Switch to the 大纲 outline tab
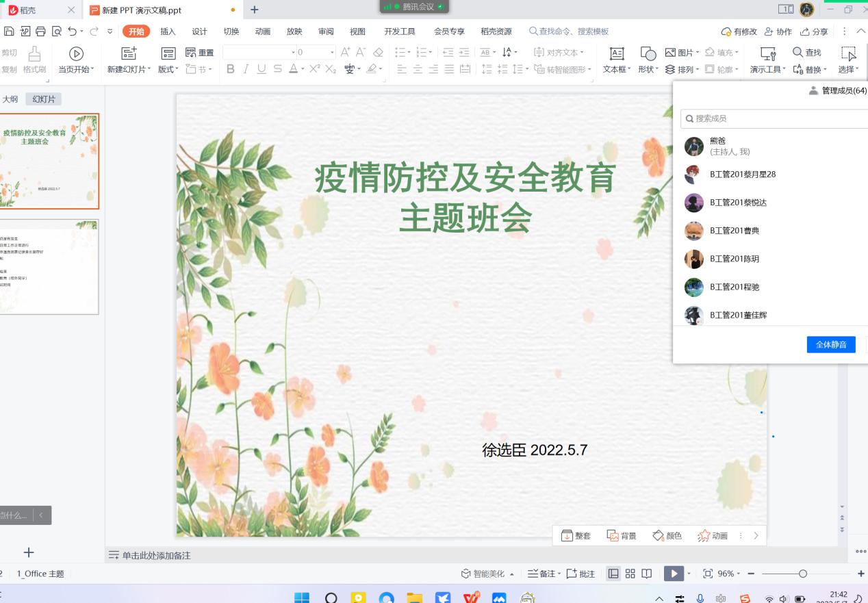Viewport: 868px width, 603px height. pos(10,99)
